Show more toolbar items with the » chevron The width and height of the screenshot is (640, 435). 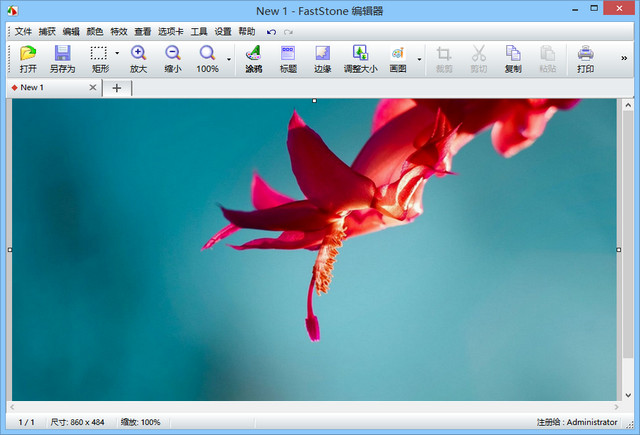tap(624, 58)
